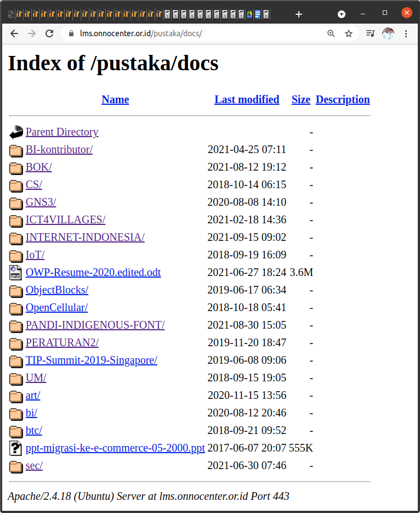Open the art/ directory link
The height and width of the screenshot is (513, 420).
(33, 395)
